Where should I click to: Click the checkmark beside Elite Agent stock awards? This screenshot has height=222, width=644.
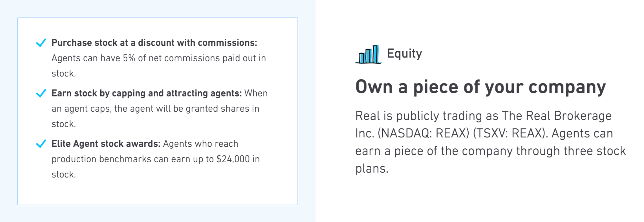click(41, 144)
